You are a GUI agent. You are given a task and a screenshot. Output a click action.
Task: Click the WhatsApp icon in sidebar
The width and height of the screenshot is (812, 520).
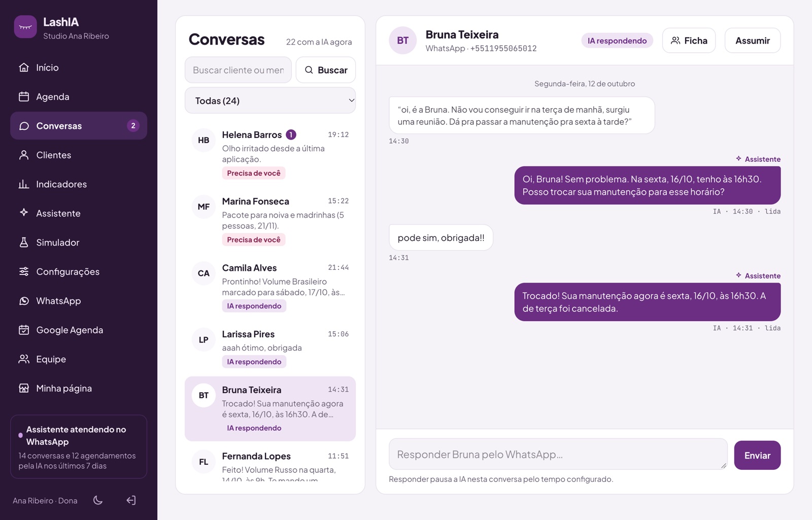coord(24,301)
